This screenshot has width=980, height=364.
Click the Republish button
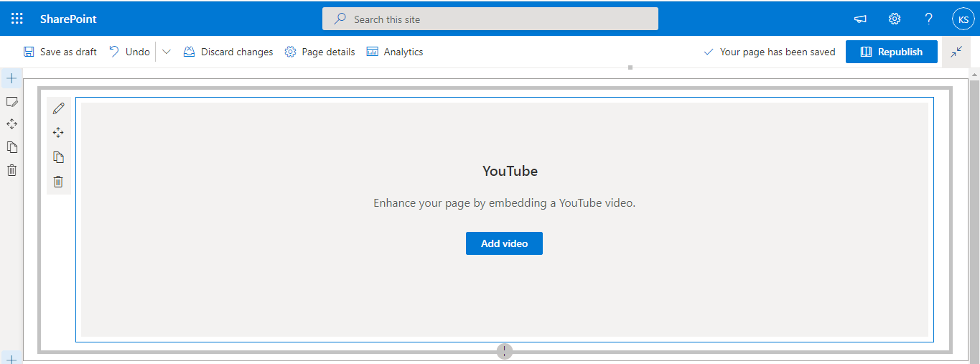point(892,52)
